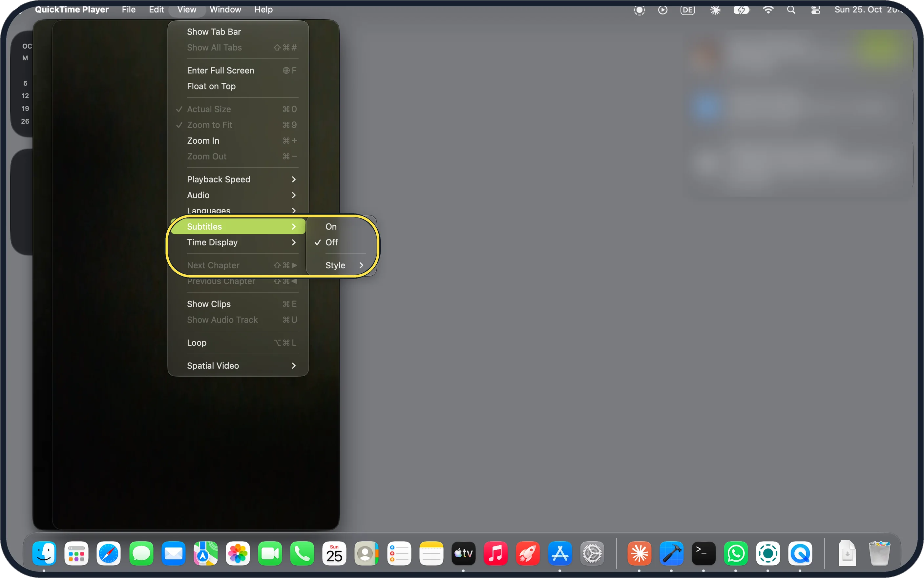Toggle Loop playback option
The height and width of the screenshot is (578, 924).
[238, 343]
